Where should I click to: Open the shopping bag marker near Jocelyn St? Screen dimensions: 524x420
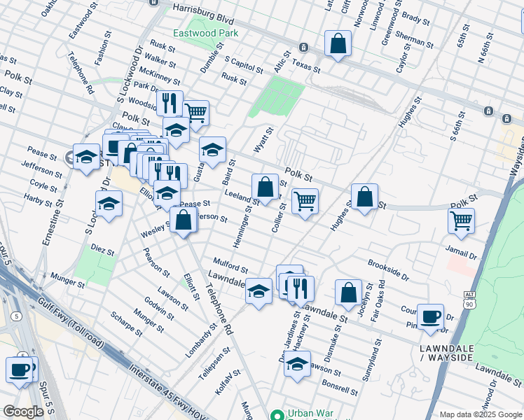pyautogui.click(x=348, y=293)
